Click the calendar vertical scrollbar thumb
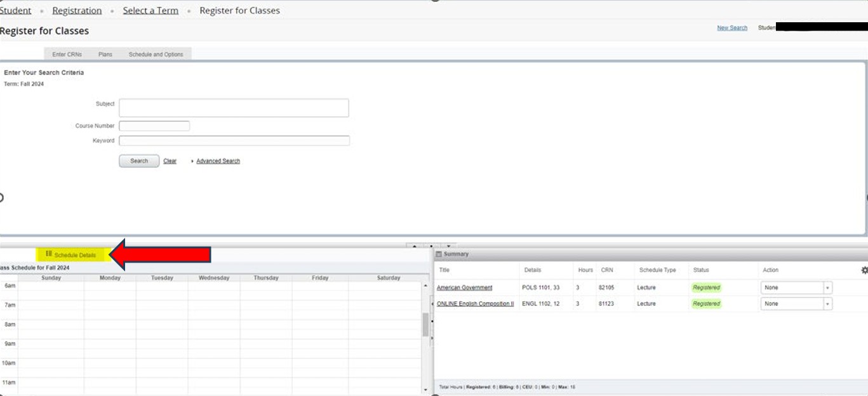868x396 pixels. (425, 324)
